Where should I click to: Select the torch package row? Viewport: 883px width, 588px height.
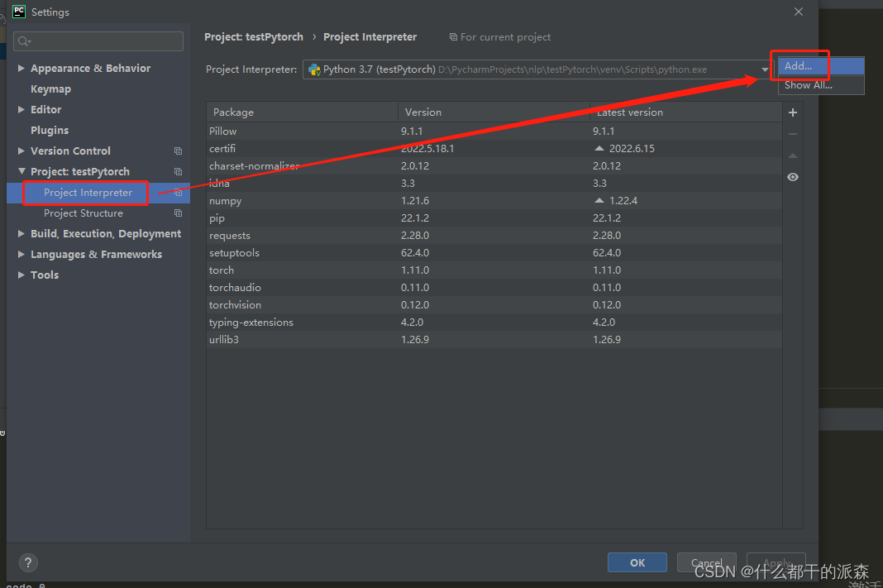pyautogui.click(x=494, y=270)
